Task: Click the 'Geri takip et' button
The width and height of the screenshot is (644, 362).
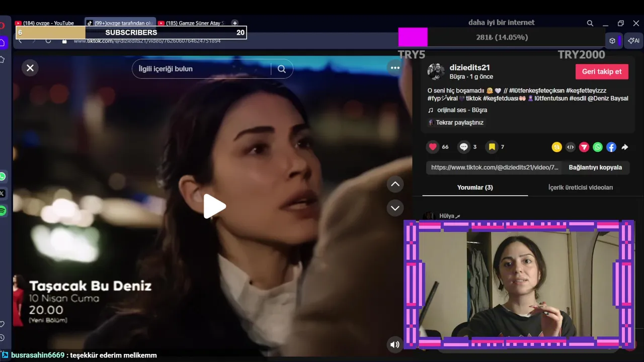Action: (x=602, y=71)
